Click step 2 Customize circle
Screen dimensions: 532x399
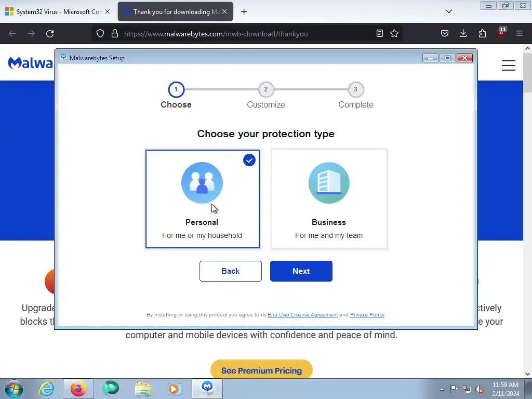pos(266,89)
